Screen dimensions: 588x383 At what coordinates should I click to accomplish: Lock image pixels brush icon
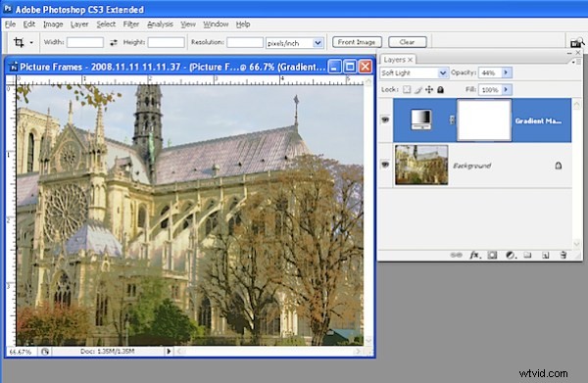[418, 89]
